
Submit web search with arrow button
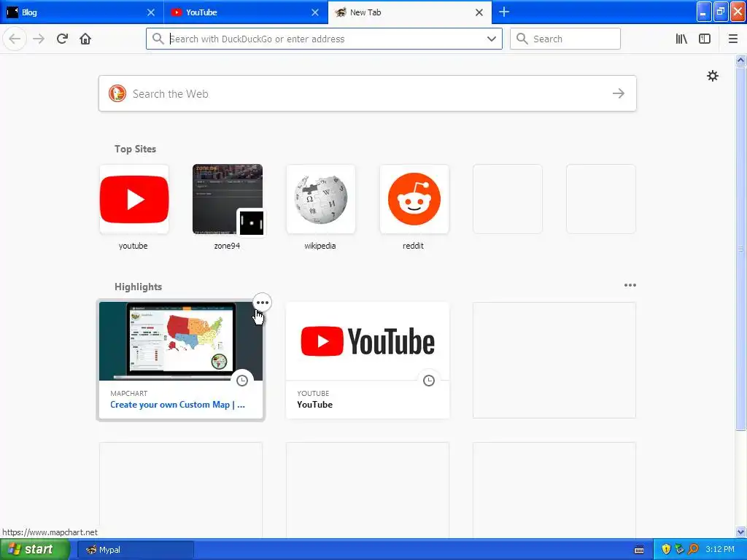pyautogui.click(x=619, y=93)
